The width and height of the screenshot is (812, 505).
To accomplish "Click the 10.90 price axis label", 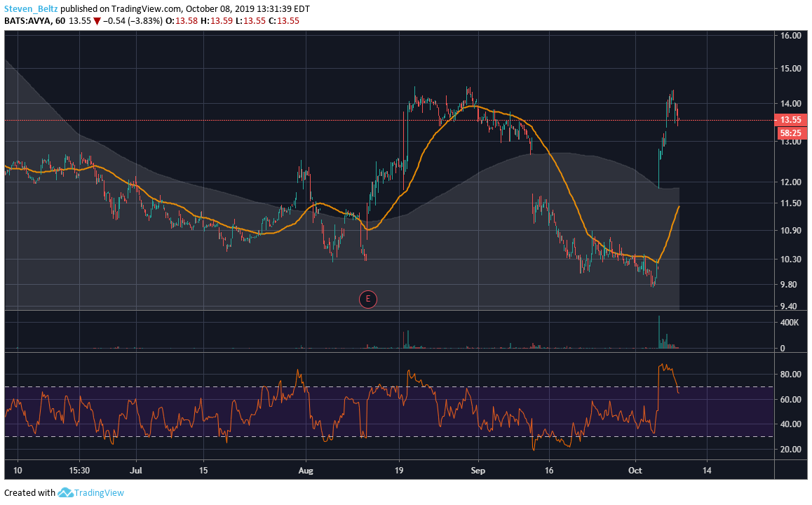I will point(791,231).
